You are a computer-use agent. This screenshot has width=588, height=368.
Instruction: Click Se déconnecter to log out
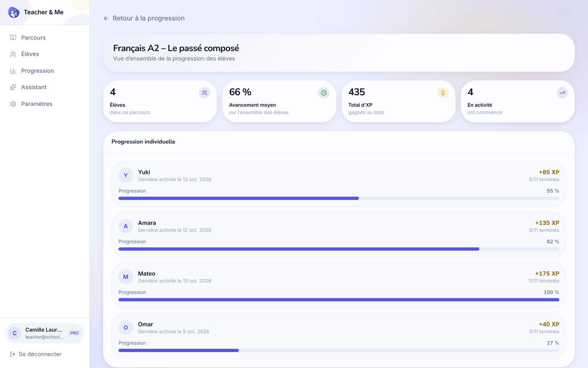click(x=36, y=354)
